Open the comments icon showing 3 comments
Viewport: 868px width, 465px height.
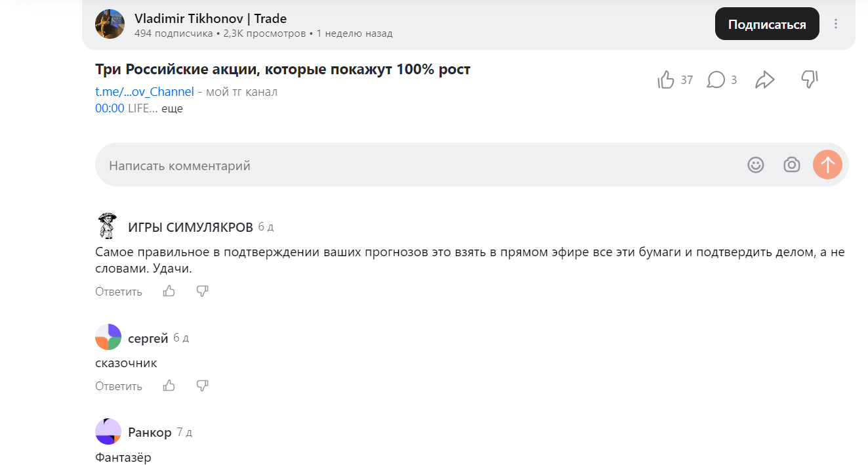pos(714,79)
